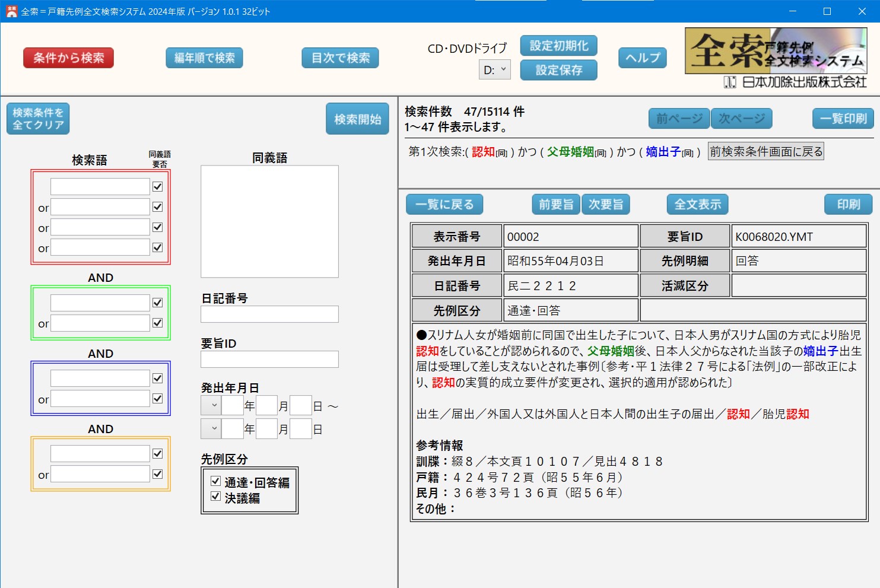This screenshot has width=880, height=588.
Task: Go to the next summary with 次要旨
Action: [x=605, y=205]
